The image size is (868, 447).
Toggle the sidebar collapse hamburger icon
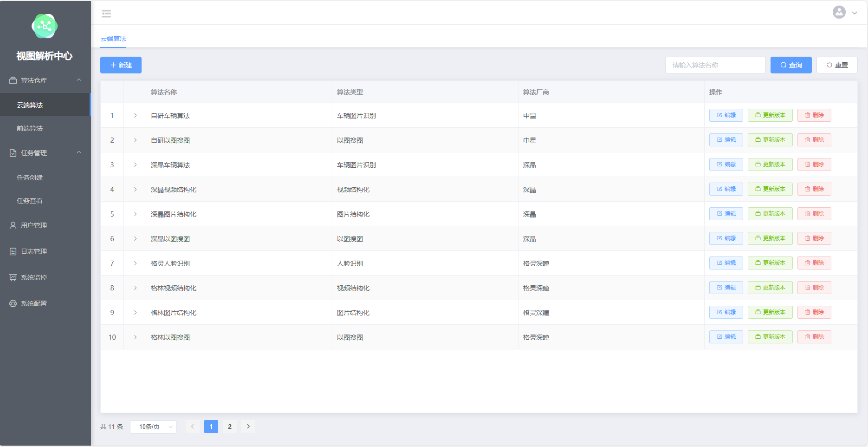(x=106, y=13)
